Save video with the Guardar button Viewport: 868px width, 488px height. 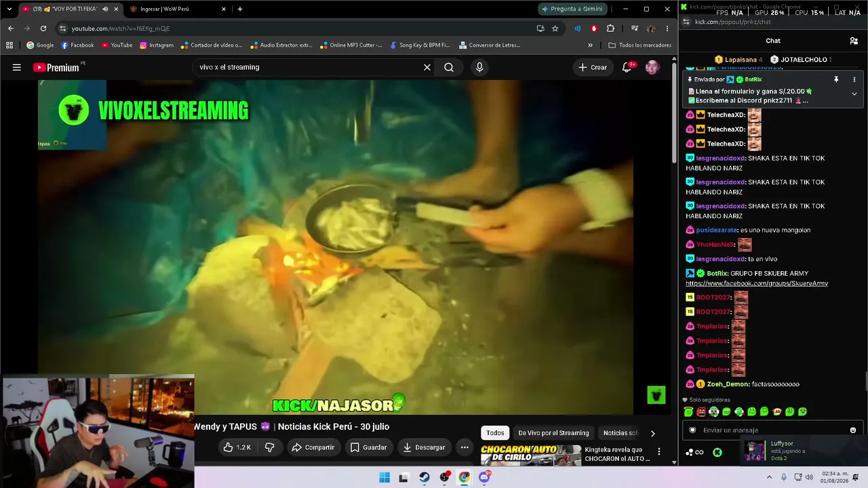(368, 447)
